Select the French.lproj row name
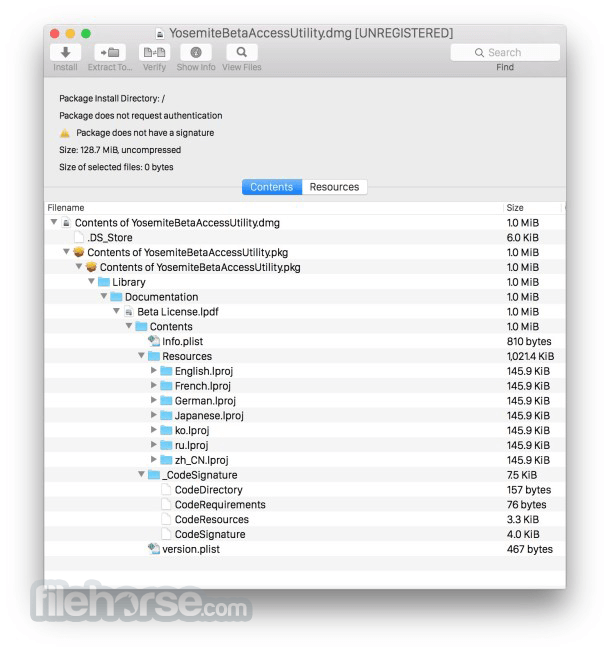610x652 pixels. pyautogui.click(x=203, y=386)
